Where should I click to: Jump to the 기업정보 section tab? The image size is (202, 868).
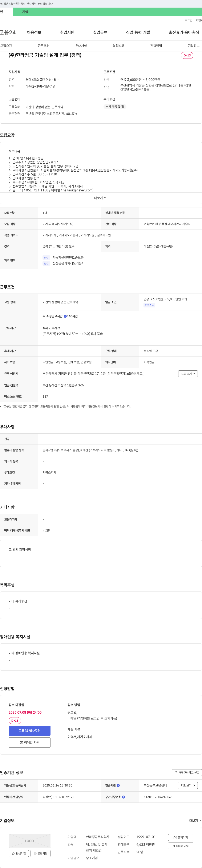(194, 46)
